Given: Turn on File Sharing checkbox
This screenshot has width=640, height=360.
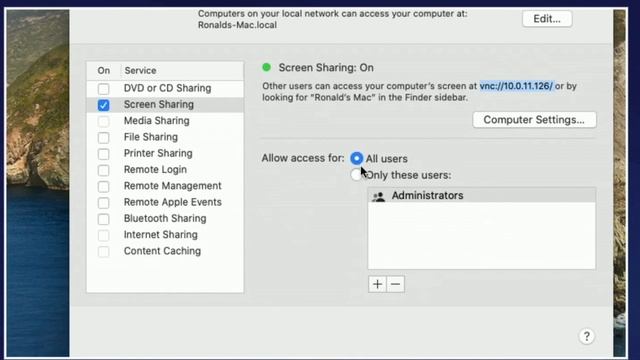Looking at the screenshot, I should (x=104, y=138).
